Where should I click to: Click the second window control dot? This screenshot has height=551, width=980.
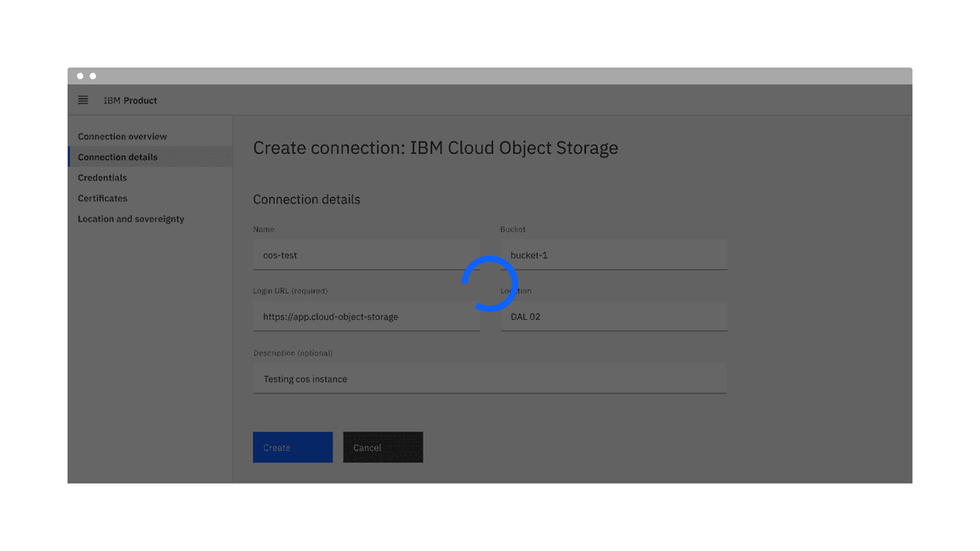(x=92, y=75)
